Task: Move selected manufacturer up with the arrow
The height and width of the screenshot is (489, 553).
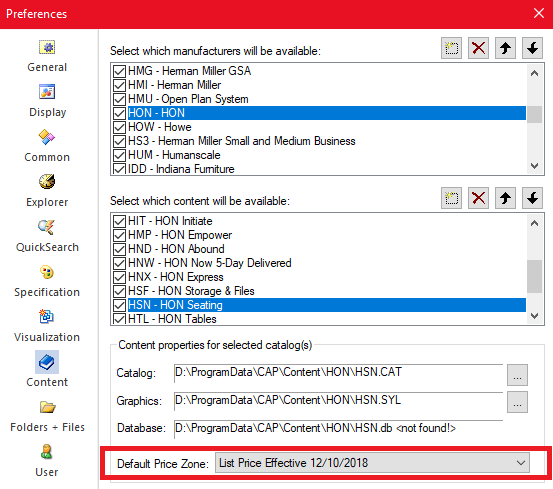Action: coord(505,48)
